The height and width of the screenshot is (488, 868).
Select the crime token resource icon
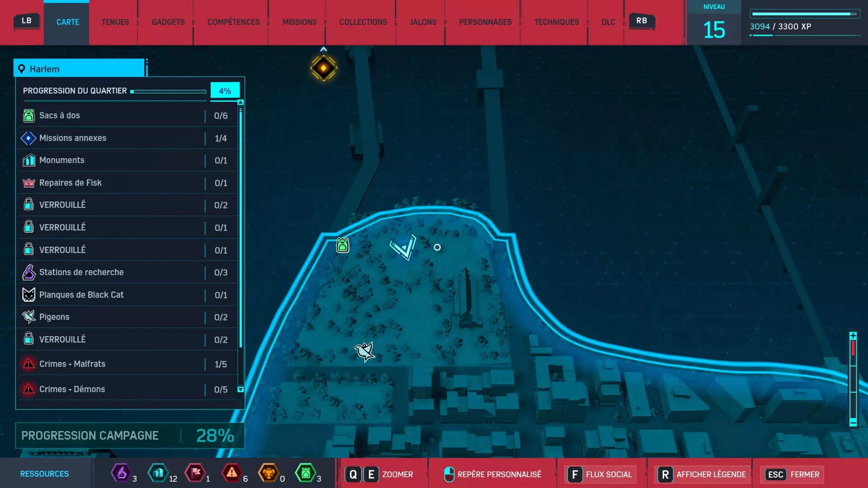pyautogui.click(x=232, y=473)
